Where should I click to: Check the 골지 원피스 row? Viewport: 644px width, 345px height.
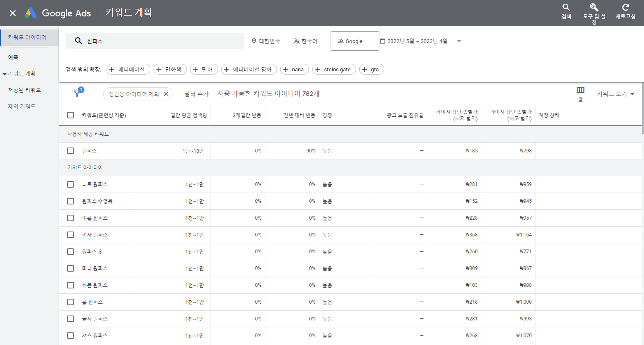click(x=70, y=319)
